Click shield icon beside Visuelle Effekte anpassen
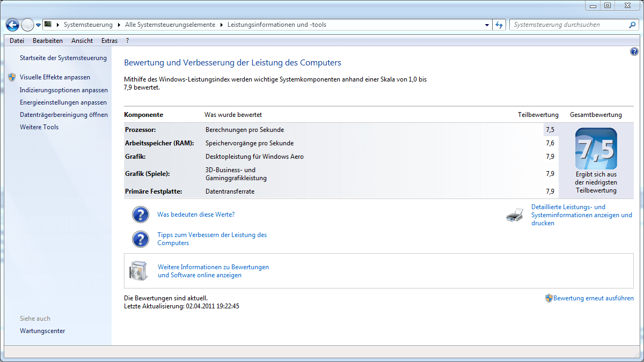Viewport: 644px width, 362px height. tap(12, 77)
